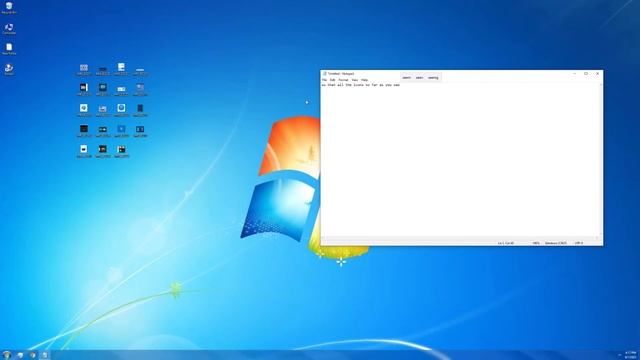This screenshot has height=360, width=640.
Task: Maximize the Notepad window
Action: [x=586, y=73]
